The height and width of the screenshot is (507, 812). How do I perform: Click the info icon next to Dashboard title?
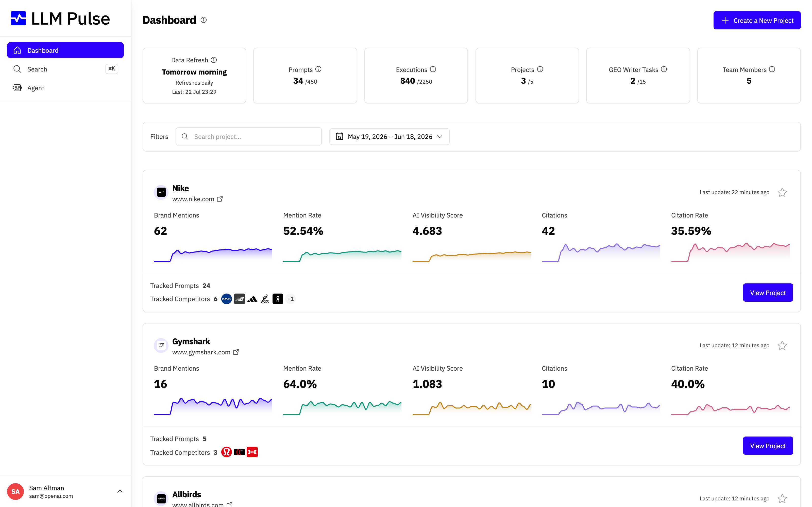(204, 20)
